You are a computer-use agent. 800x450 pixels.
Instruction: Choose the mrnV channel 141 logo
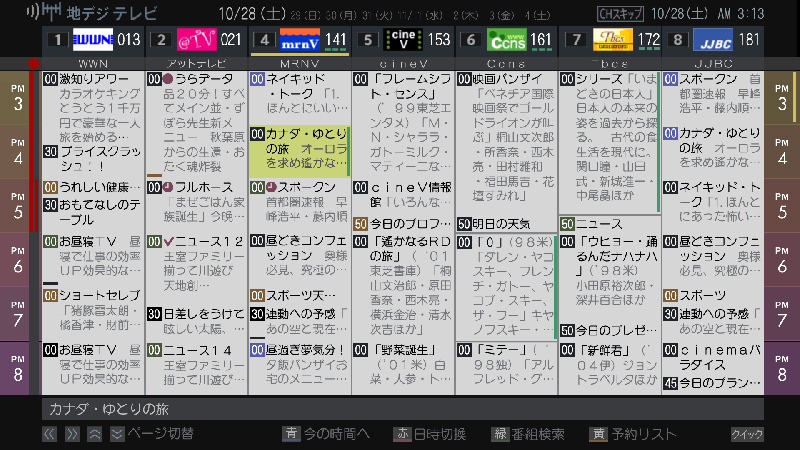299,40
